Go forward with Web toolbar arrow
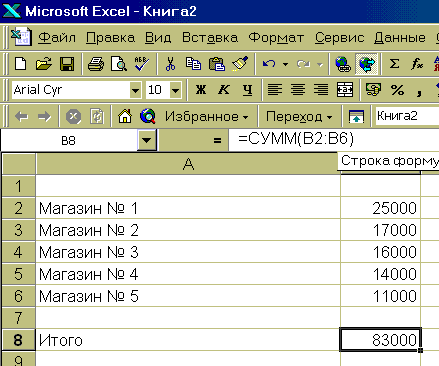Viewport: 439px width, 366px height. click(x=44, y=116)
